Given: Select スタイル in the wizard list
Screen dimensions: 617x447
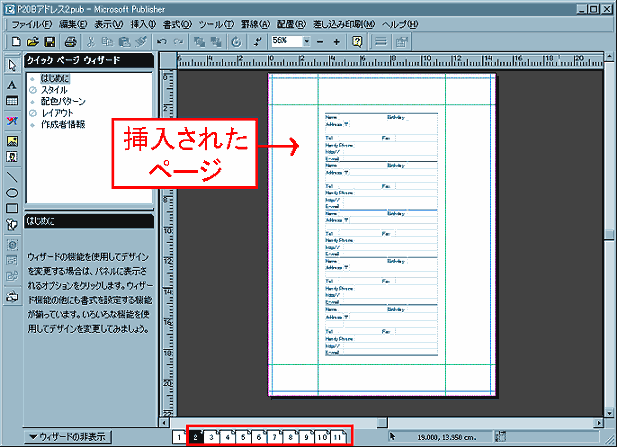Looking at the screenshot, I should (x=55, y=90).
